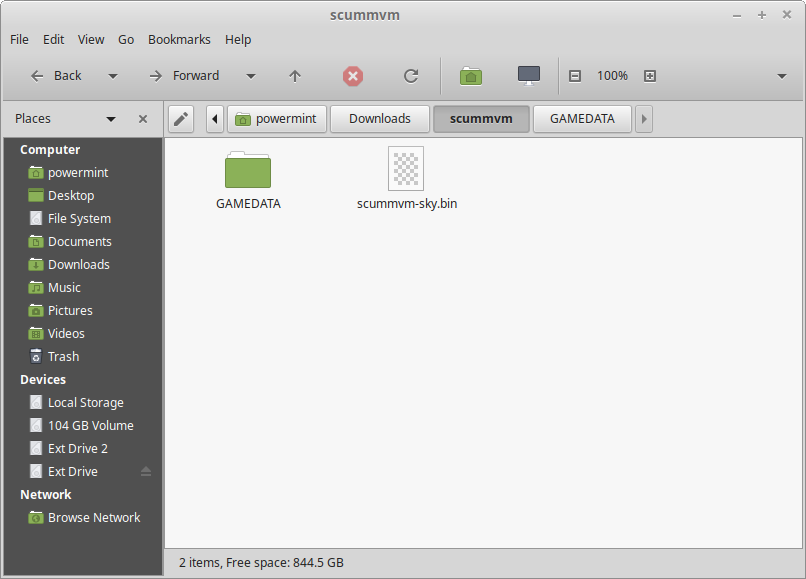Click the scummvm-sky.bin file name label
Viewport: 806px width, 579px height.
(x=407, y=204)
